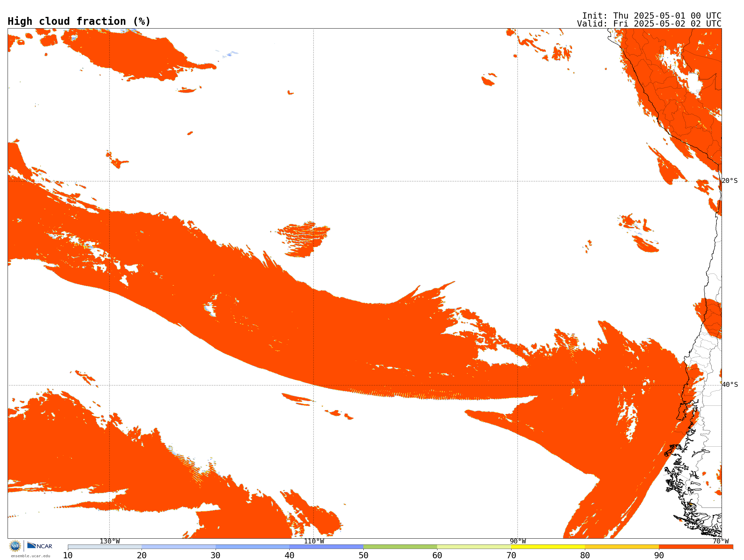Open the ensemble.ucar.edu link text

(31, 556)
